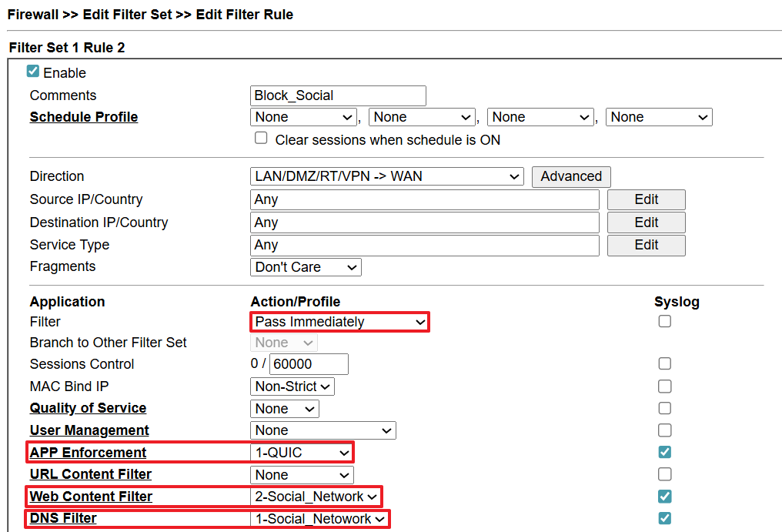Uncheck the Enable rule checkbox
Image resolution: width=782 pixels, height=532 pixels.
click(x=33, y=72)
